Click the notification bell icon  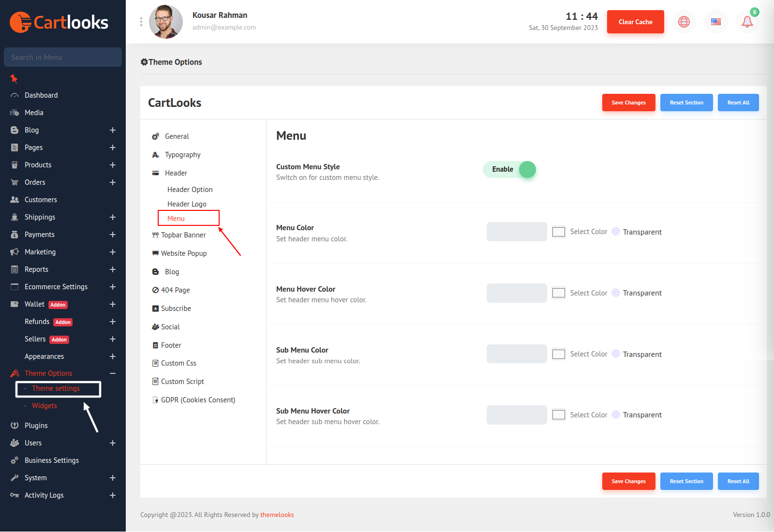click(747, 22)
